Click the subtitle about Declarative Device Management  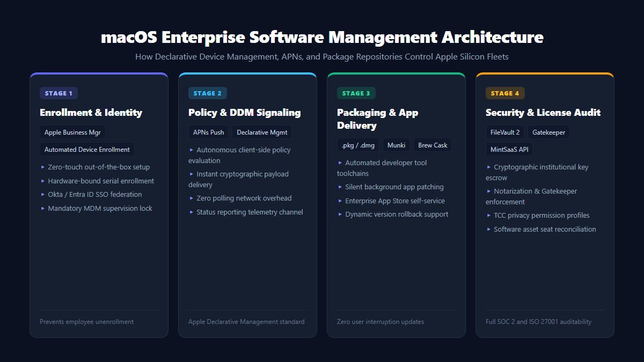coord(322,56)
